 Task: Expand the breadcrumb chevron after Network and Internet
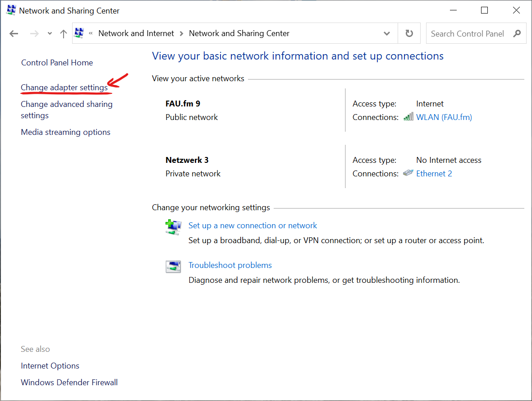[x=182, y=33]
